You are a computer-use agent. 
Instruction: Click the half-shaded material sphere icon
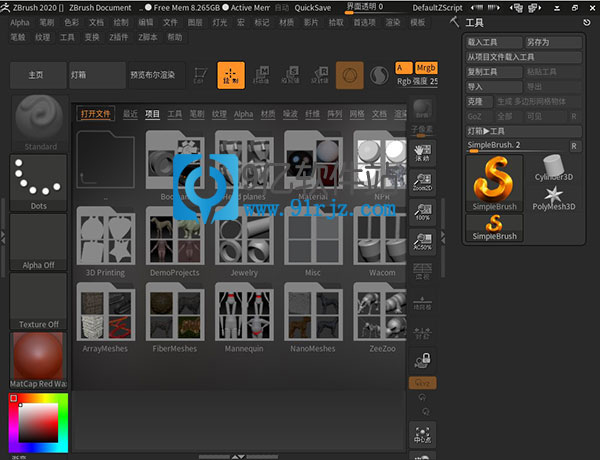click(379, 75)
